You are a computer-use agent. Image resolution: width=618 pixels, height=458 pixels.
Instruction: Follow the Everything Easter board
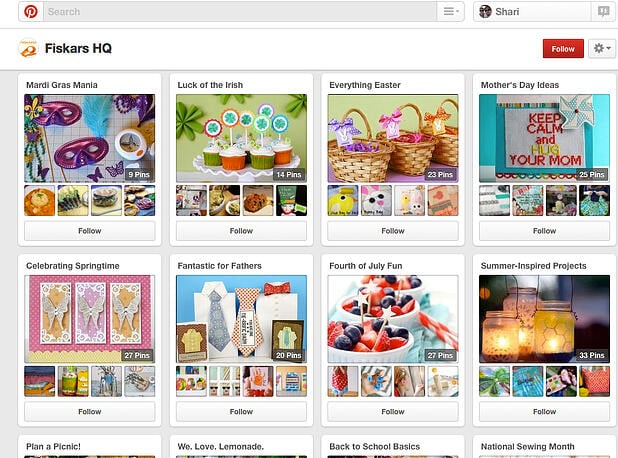(x=393, y=231)
